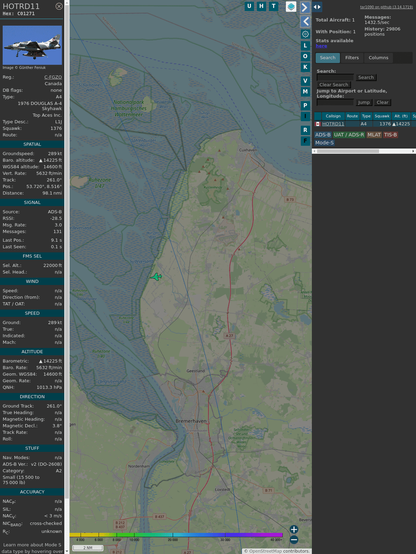The height and width of the screenshot is (554, 416).
Task: Click the Clear Search button
Action: (334, 84)
